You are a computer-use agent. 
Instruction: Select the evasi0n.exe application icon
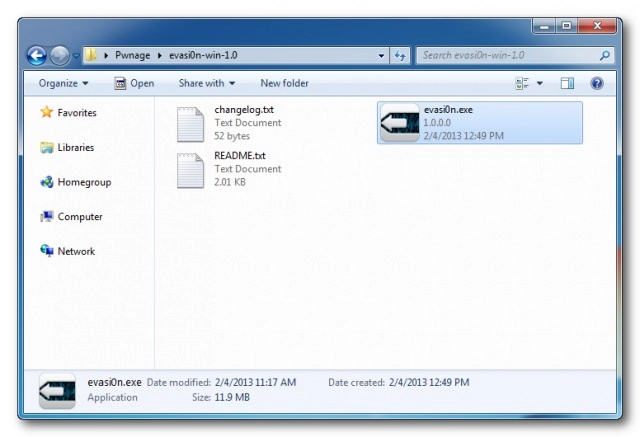[x=400, y=123]
